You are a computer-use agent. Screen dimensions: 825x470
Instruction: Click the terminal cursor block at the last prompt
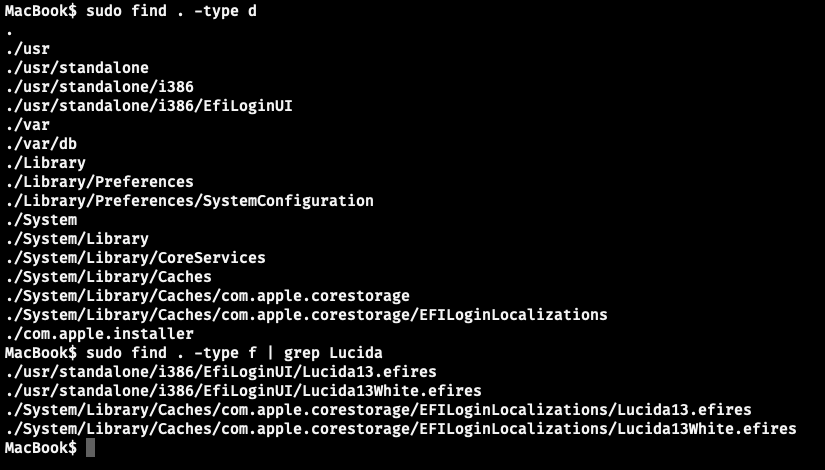click(x=90, y=448)
